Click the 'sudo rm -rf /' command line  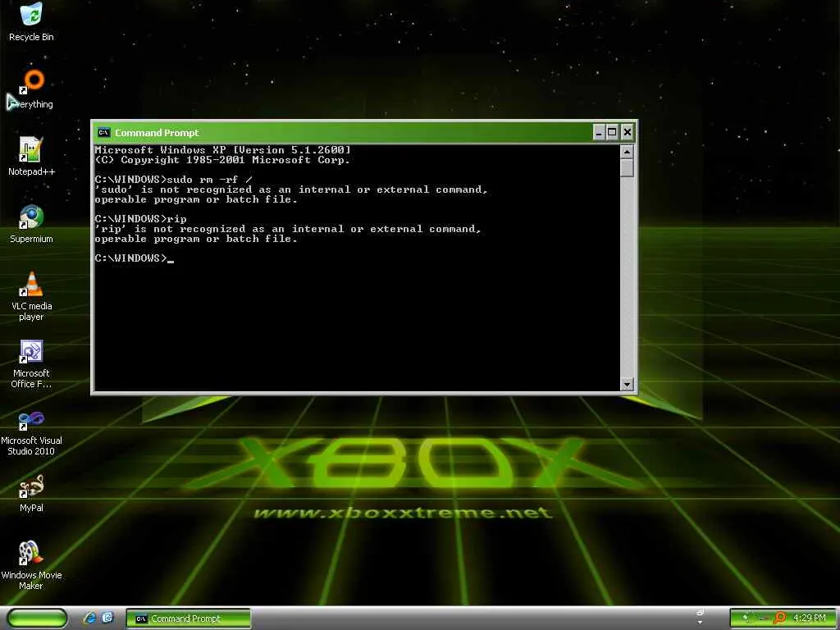pos(174,180)
